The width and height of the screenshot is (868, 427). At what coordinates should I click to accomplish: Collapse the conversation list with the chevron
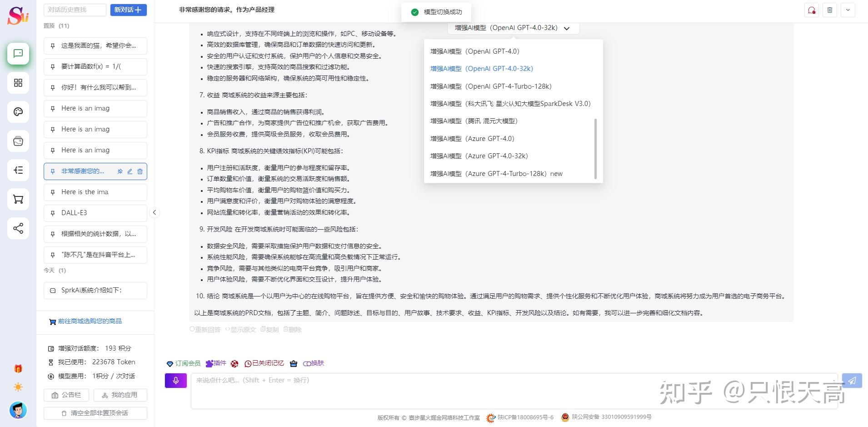(x=155, y=212)
